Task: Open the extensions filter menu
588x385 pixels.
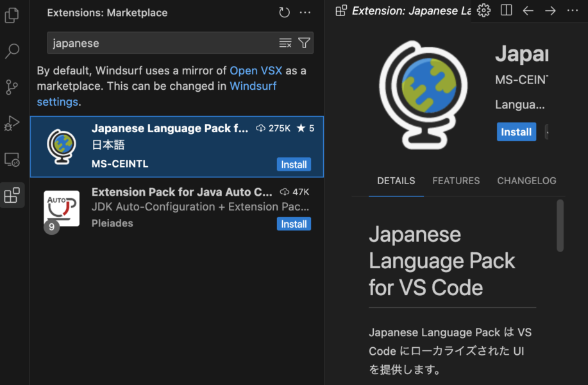Action: tap(304, 43)
